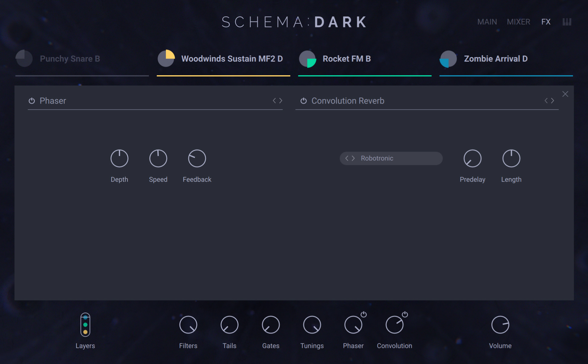Switch Phaser effect type with arrows
588x364 pixels.
click(x=277, y=100)
